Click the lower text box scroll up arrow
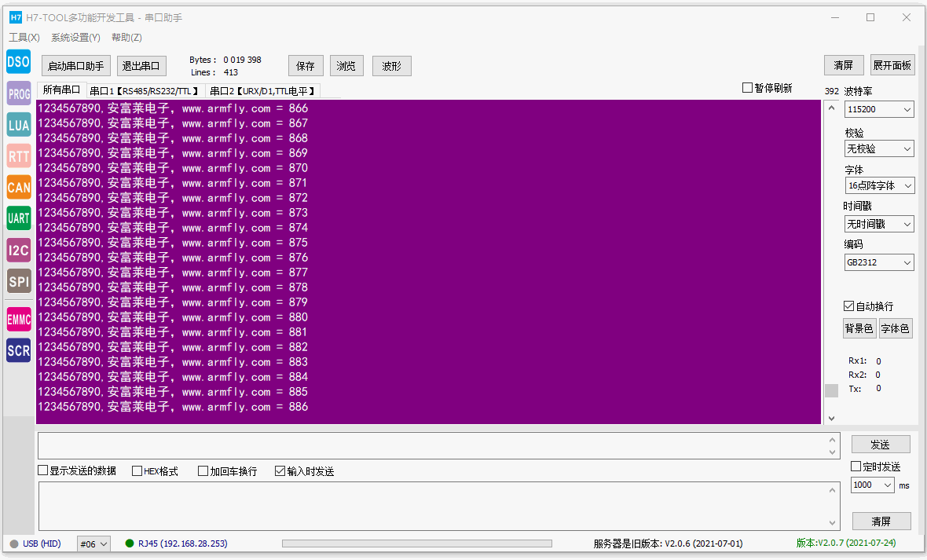Viewport: 927px width, 560px height. (x=833, y=490)
